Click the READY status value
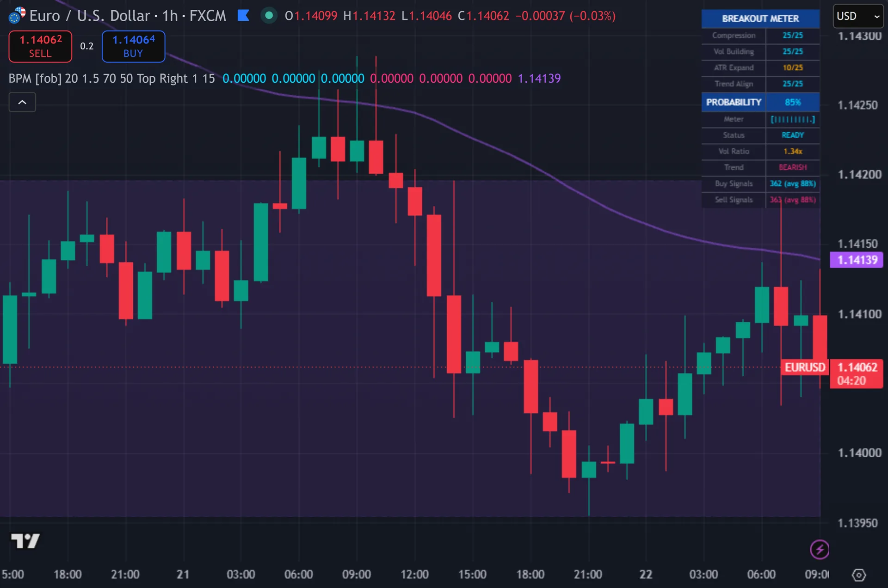The image size is (888, 588). point(793,135)
